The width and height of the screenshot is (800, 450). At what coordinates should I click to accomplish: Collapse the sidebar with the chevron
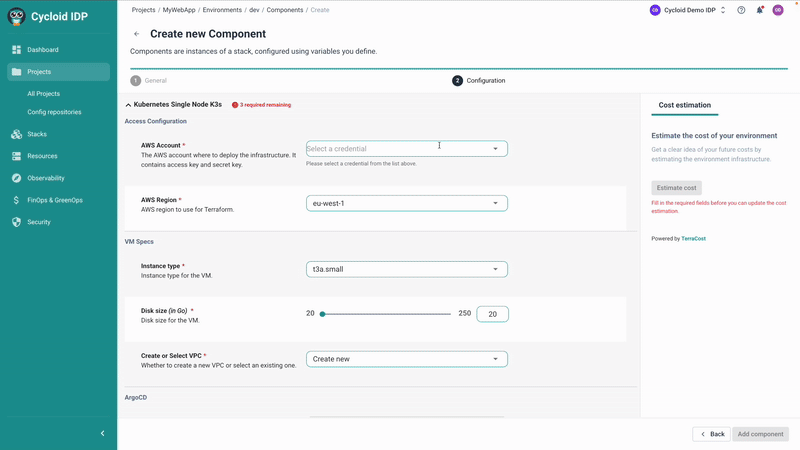pos(102,433)
